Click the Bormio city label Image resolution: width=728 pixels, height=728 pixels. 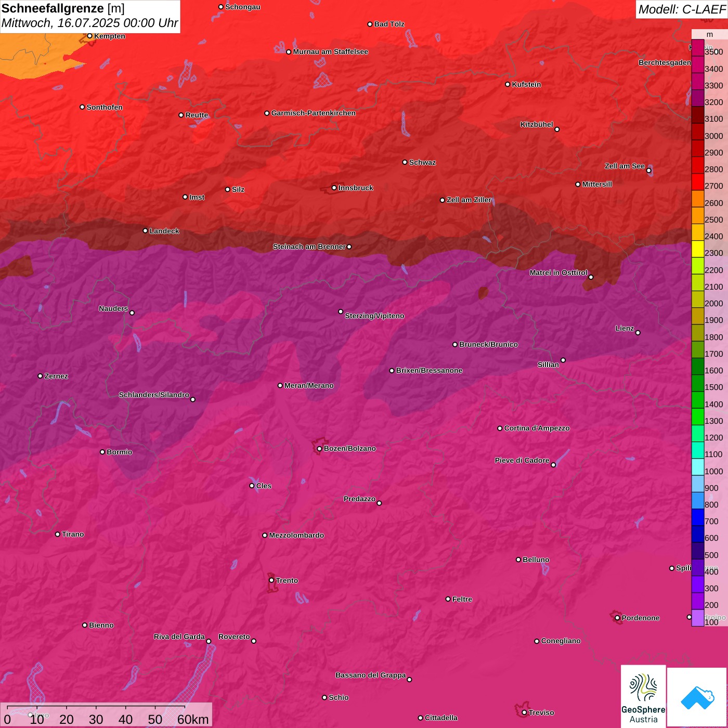pyautogui.click(x=119, y=452)
